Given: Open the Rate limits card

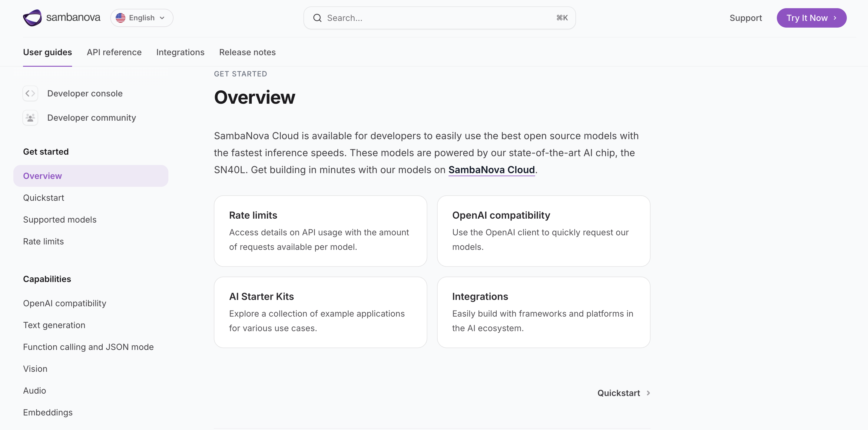Looking at the screenshot, I should click(320, 231).
